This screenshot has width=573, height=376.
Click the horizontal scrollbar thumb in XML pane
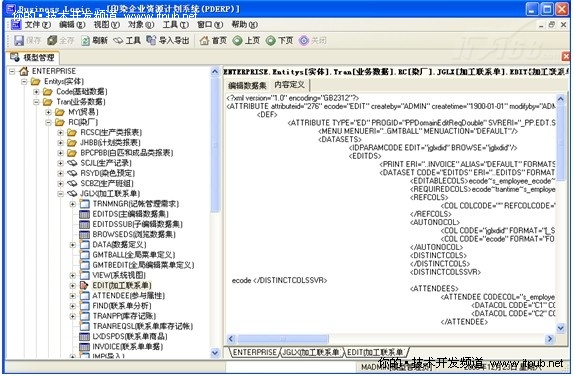pos(282,339)
